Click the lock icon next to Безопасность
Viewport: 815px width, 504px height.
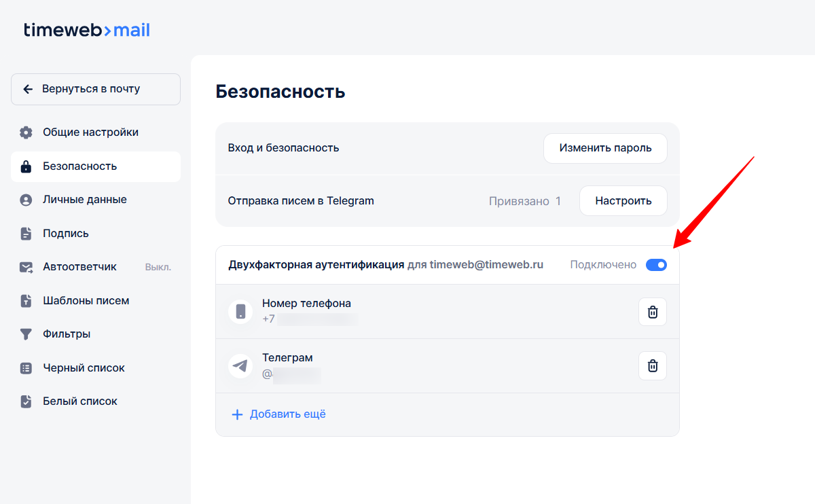coord(26,166)
